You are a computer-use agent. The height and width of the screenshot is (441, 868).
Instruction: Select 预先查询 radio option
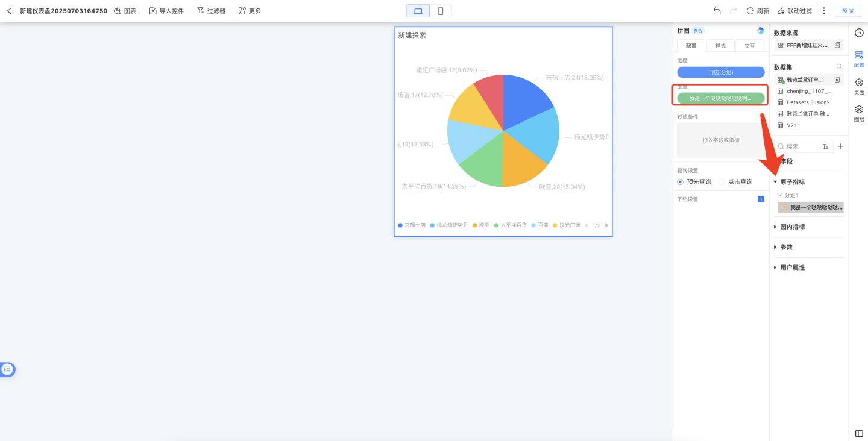coord(681,181)
